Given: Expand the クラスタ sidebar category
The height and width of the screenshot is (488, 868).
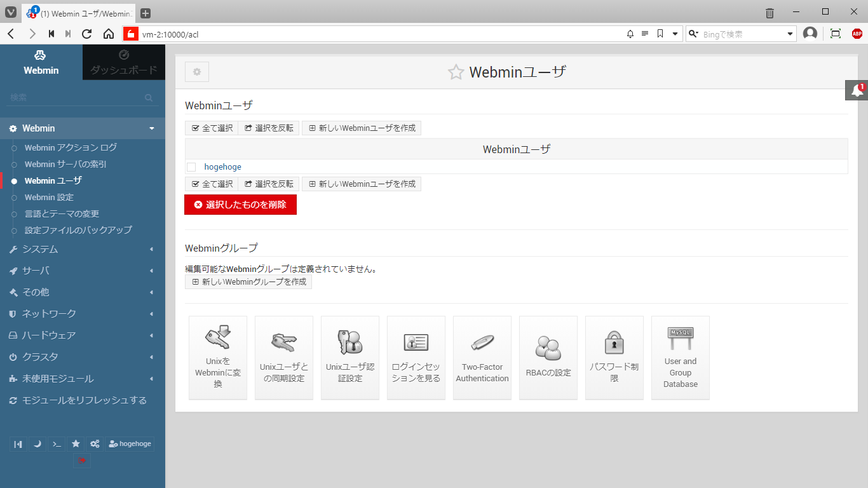Looking at the screenshot, I should 83,357.
